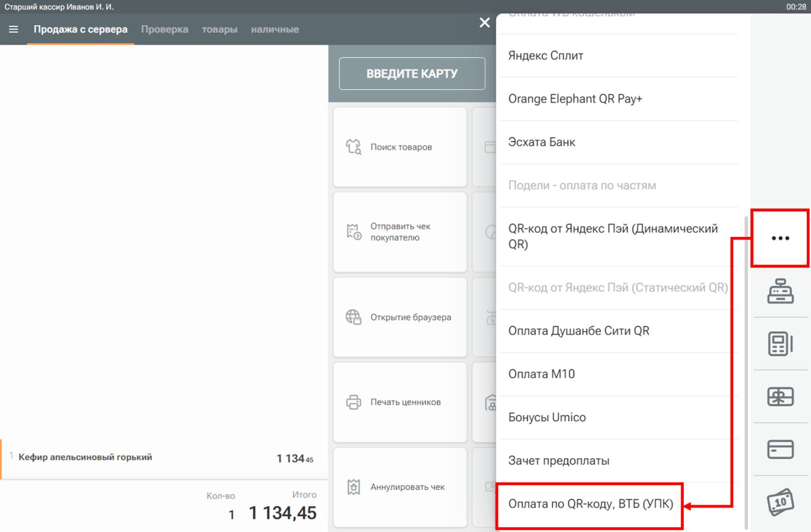This screenshot has width=811, height=532.
Task: Choose Зачет предоплаты payment
Action: pos(619,461)
